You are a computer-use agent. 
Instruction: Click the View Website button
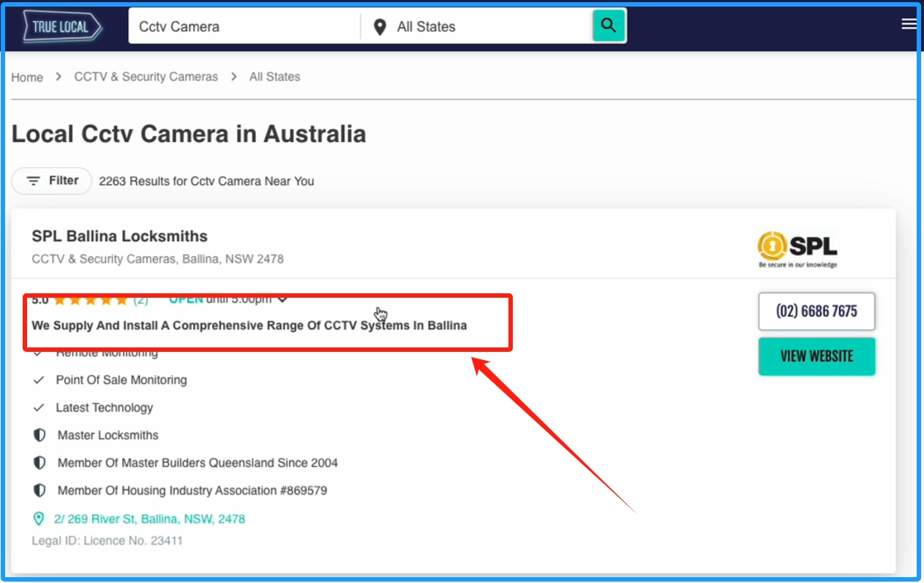pyautogui.click(x=816, y=356)
